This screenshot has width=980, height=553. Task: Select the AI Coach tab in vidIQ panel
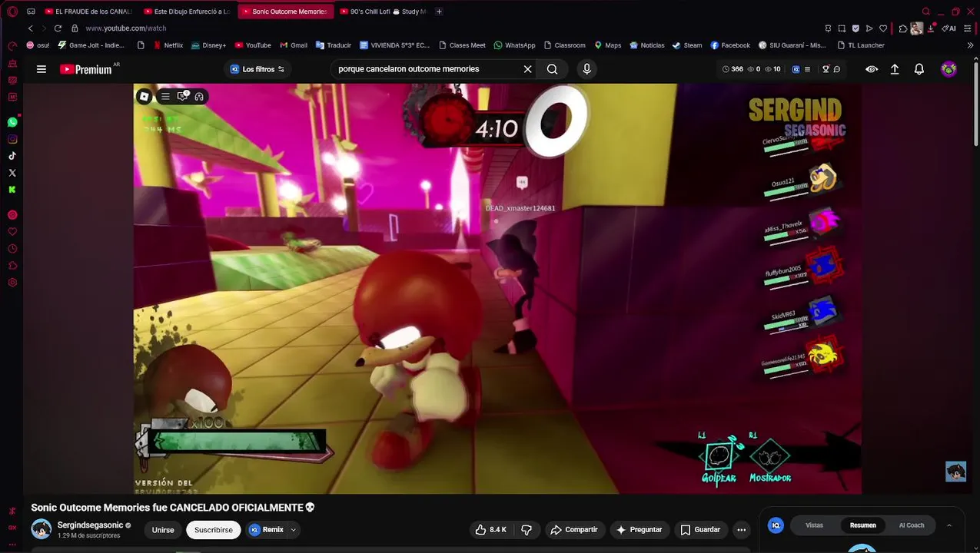coord(912,525)
